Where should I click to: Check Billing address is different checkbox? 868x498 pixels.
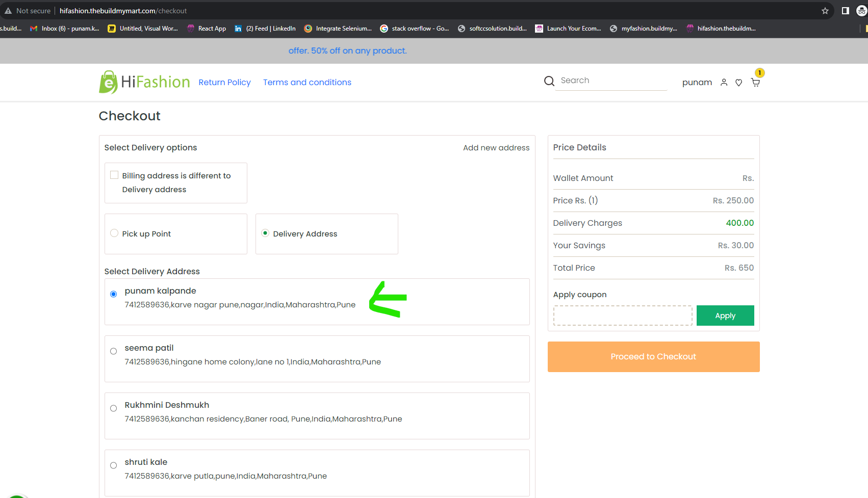114,175
